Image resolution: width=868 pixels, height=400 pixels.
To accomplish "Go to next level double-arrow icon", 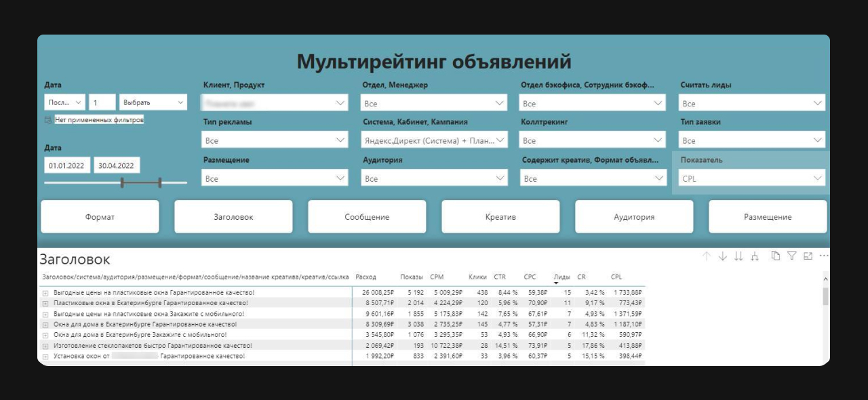I will (x=738, y=256).
